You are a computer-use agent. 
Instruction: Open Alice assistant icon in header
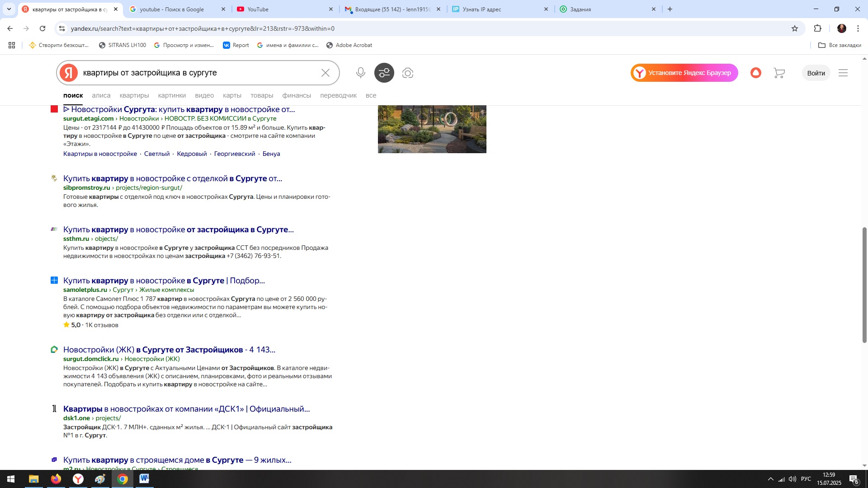[x=756, y=73]
